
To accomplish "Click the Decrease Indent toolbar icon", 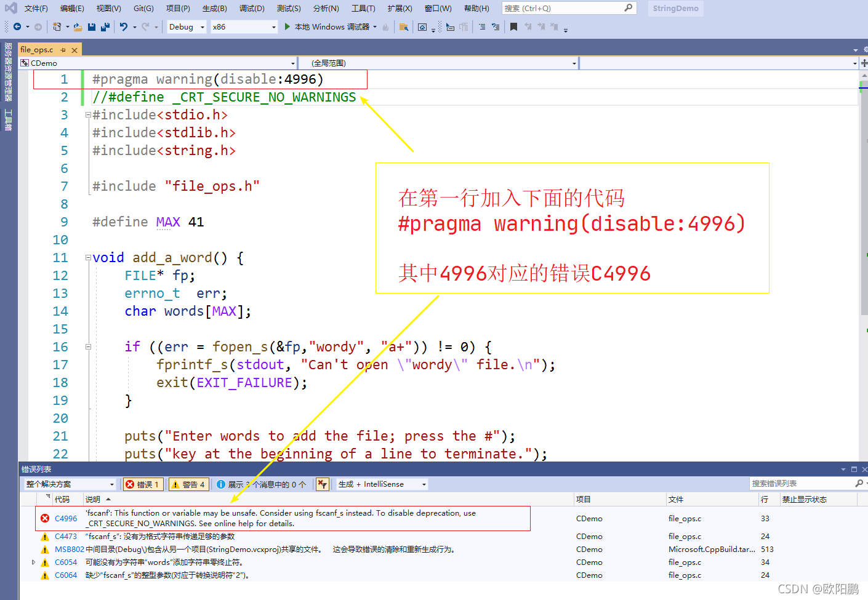I will pyautogui.click(x=451, y=26).
